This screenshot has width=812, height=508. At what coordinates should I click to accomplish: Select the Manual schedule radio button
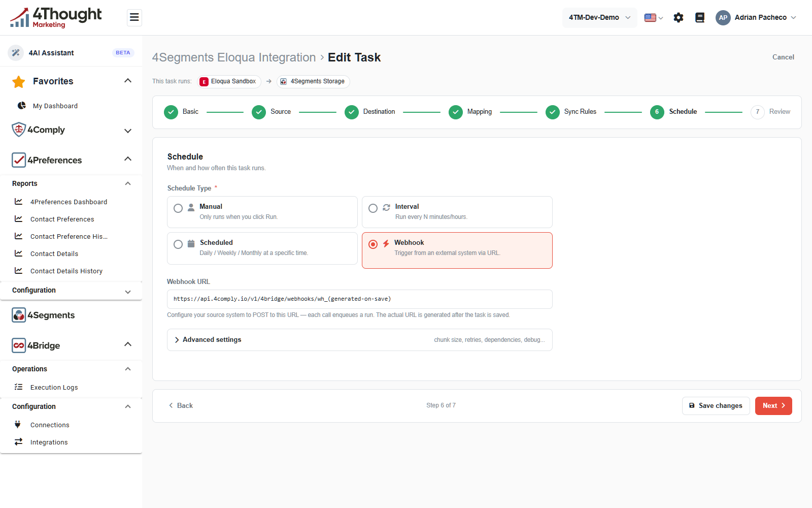click(x=178, y=208)
